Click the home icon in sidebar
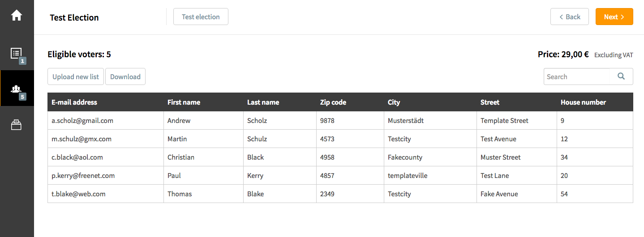644x237 pixels. [17, 16]
